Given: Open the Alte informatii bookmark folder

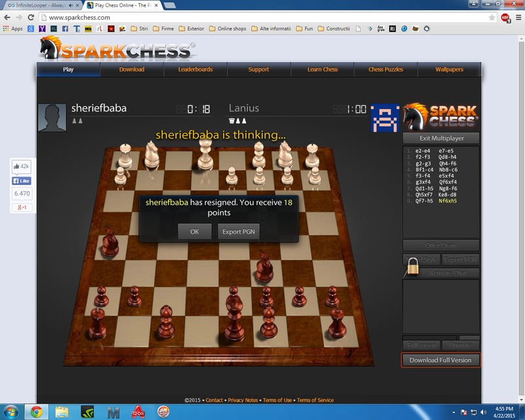Looking at the screenshot, I should [271, 29].
